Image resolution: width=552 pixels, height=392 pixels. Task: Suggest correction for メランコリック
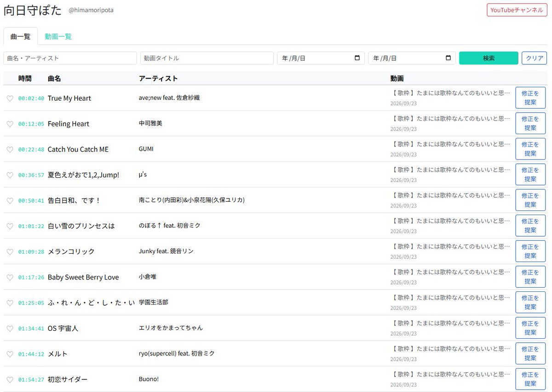click(530, 251)
